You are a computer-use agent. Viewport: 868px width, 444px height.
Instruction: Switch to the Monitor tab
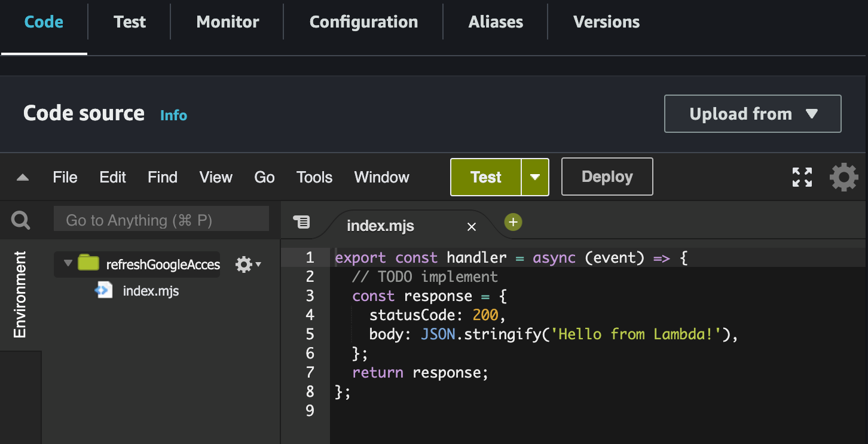pos(228,22)
